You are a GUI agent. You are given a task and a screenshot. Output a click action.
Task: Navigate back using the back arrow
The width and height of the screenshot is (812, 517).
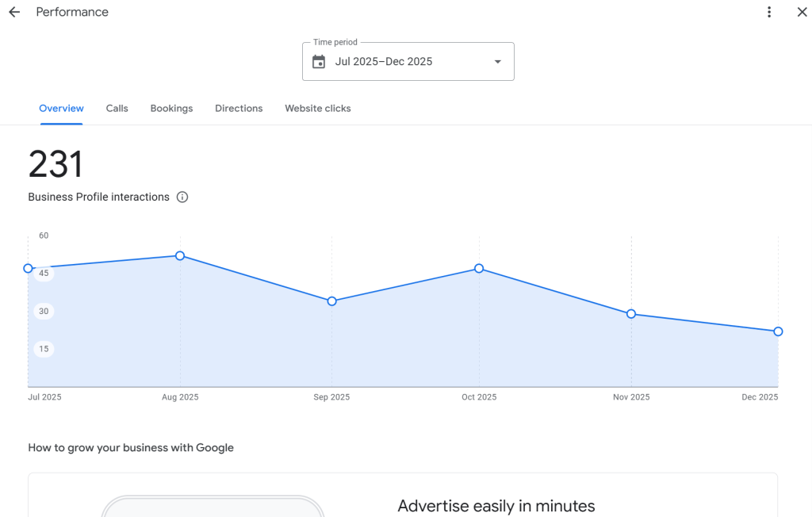(x=13, y=12)
